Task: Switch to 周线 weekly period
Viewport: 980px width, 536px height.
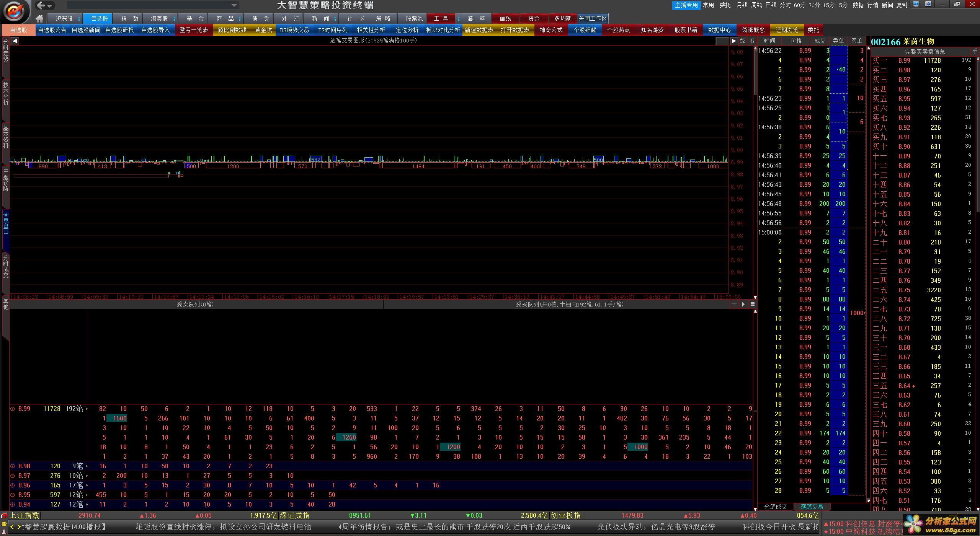Action: point(756,5)
